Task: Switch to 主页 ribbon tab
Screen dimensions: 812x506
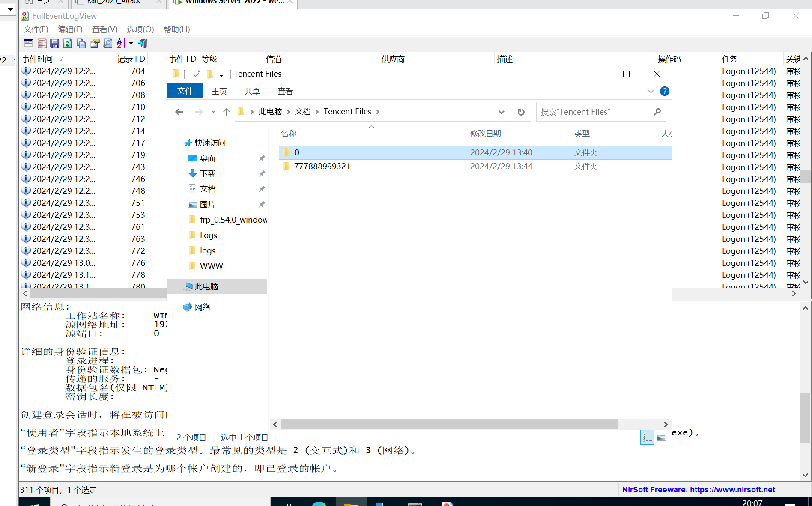Action: pos(219,91)
